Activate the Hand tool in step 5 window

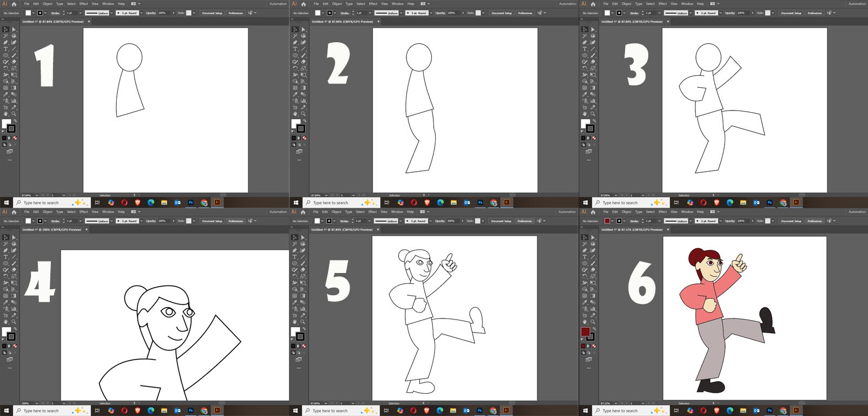tap(295, 322)
